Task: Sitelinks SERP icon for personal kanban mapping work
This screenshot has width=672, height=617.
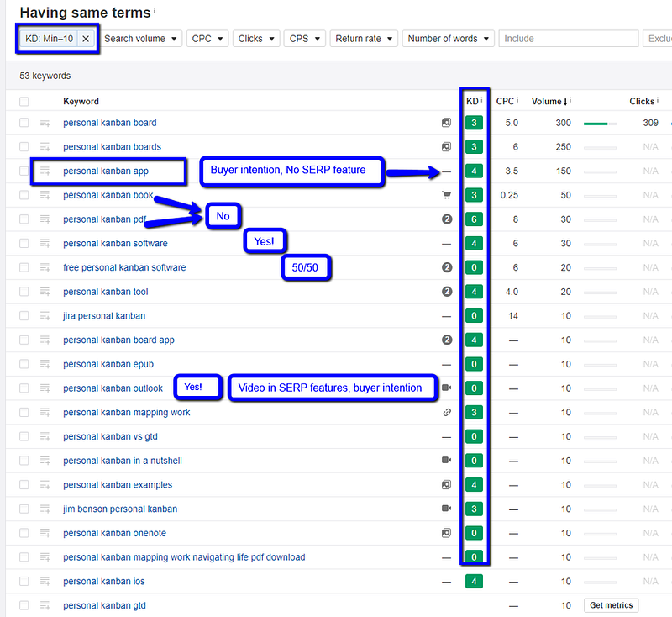Action: 447,413
